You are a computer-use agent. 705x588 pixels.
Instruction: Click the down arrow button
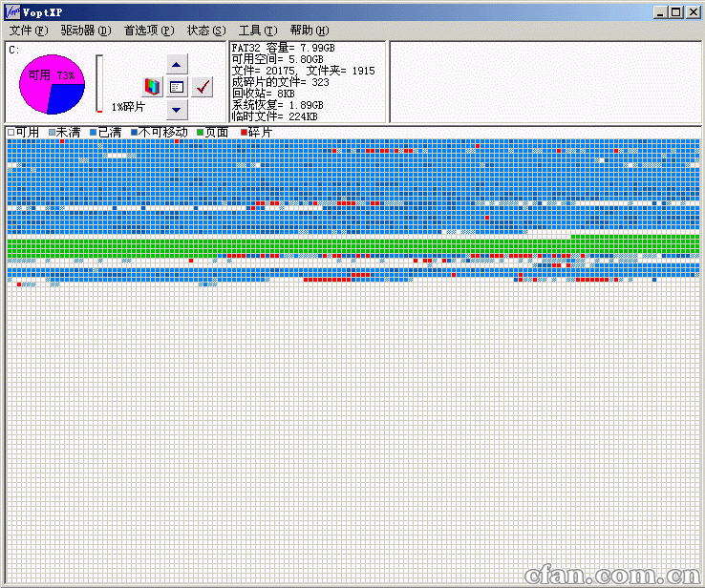click(x=177, y=109)
